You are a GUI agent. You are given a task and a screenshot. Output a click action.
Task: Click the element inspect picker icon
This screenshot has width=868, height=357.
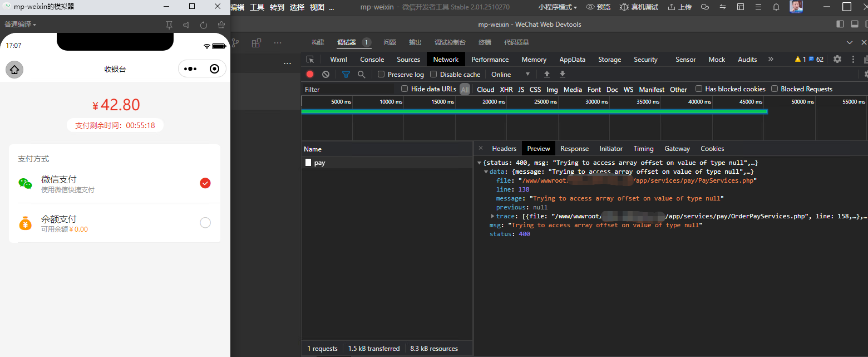pyautogui.click(x=310, y=60)
